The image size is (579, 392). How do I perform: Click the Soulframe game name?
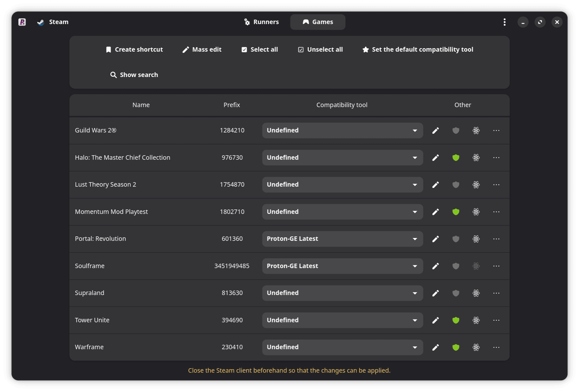pos(89,266)
